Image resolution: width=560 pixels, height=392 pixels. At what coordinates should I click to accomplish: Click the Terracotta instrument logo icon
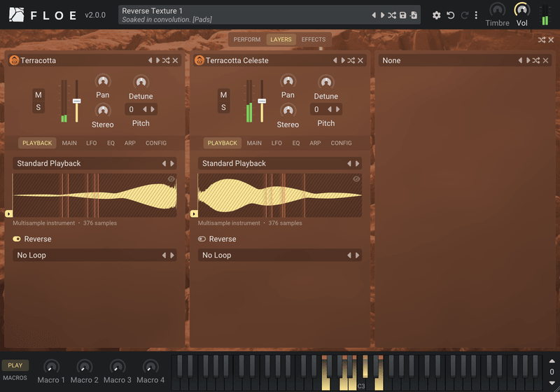pyautogui.click(x=14, y=60)
